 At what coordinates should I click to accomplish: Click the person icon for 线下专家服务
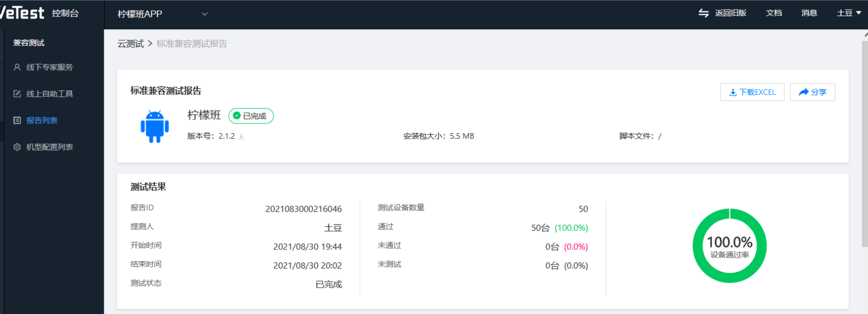[x=17, y=67]
